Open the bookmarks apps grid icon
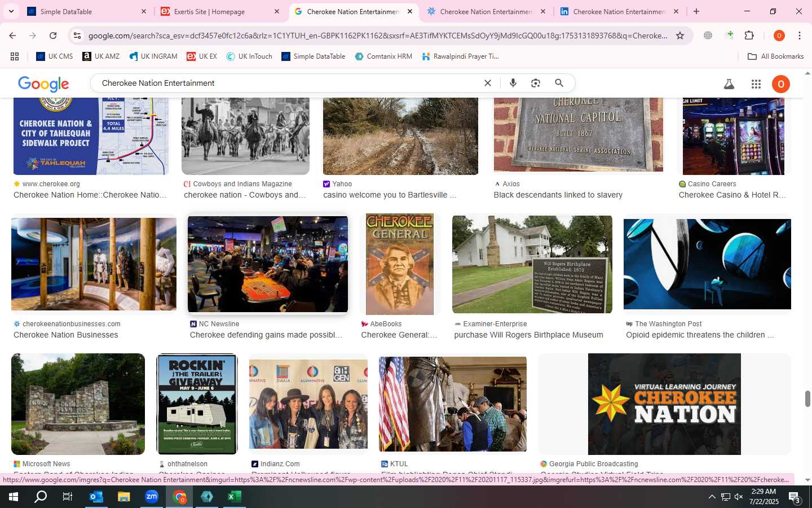The height and width of the screenshot is (508, 812). [15, 56]
